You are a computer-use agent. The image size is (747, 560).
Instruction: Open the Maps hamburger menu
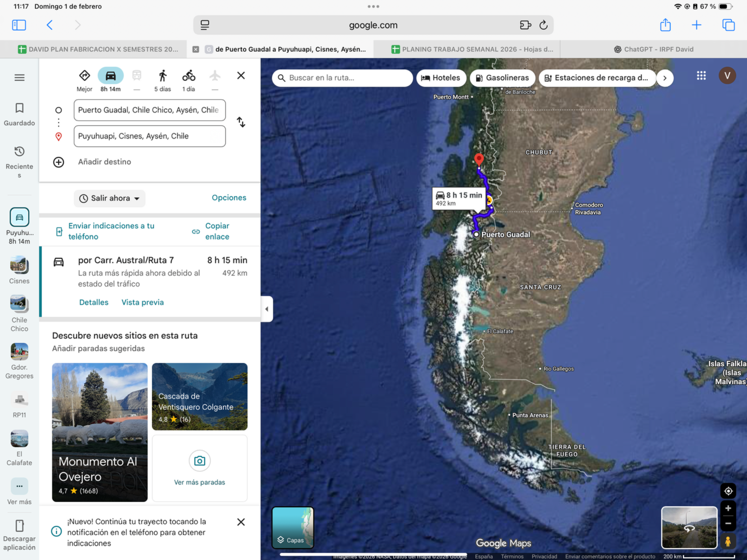tap(19, 78)
